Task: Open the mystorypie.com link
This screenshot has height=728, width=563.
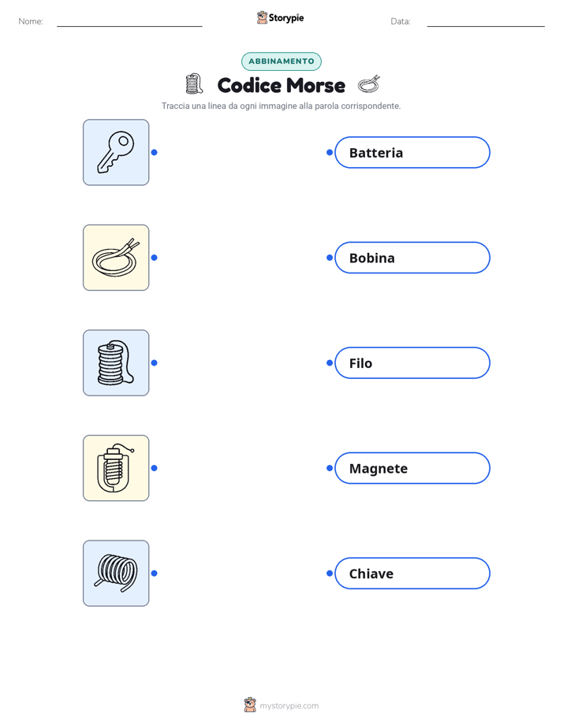Action: (x=289, y=706)
